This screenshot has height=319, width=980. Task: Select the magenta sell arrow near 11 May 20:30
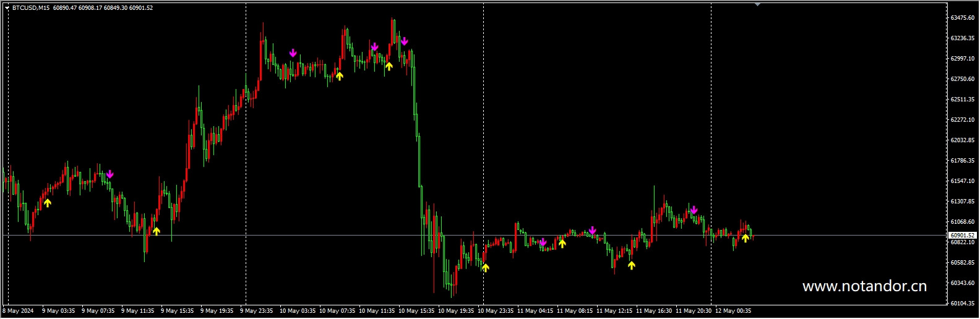(x=694, y=210)
